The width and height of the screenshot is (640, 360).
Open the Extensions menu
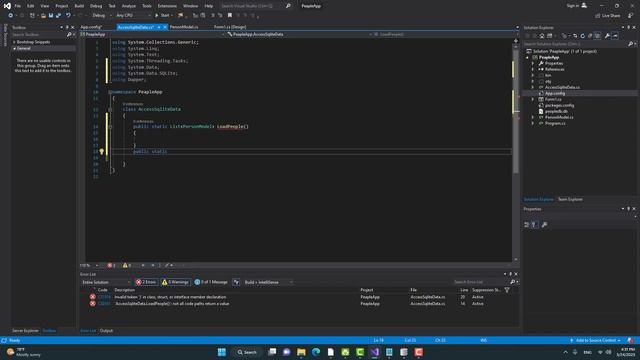167,6
